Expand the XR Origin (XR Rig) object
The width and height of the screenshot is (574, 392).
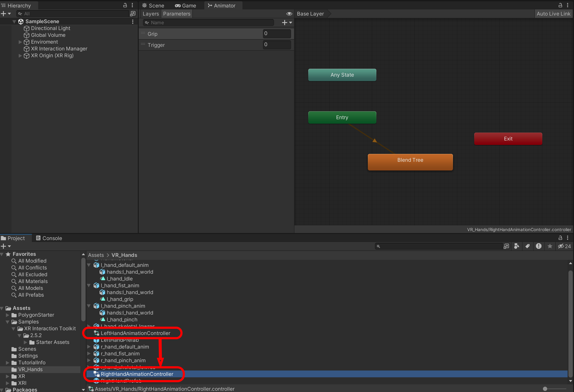pyautogui.click(x=20, y=56)
